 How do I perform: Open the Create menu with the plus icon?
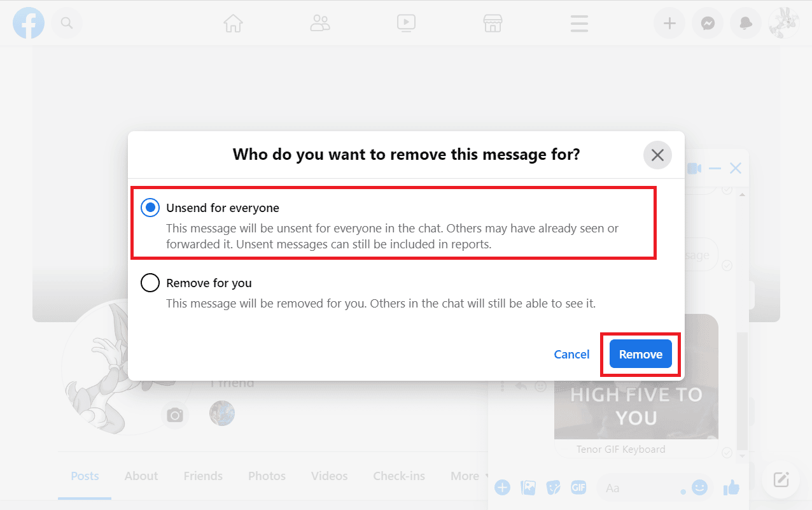(669, 23)
